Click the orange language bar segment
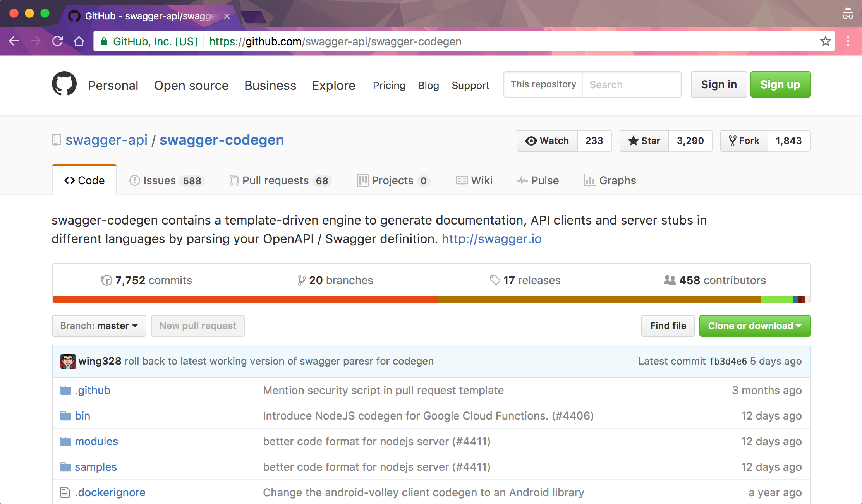This screenshot has width=862, height=504. click(245, 299)
